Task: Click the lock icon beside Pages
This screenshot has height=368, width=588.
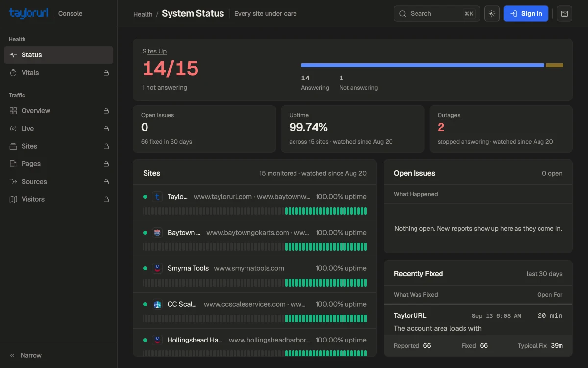Action: (x=106, y=164)
